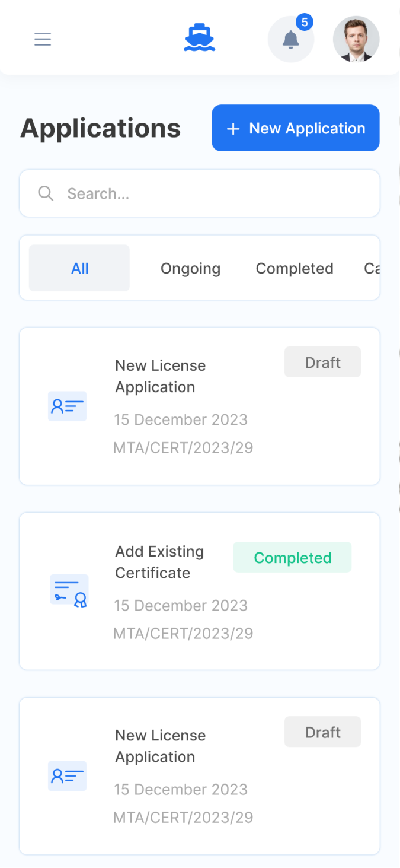Viewport: 400px width, 868px height.
Task: Open the first New License Application title
Action: [160, 376]
